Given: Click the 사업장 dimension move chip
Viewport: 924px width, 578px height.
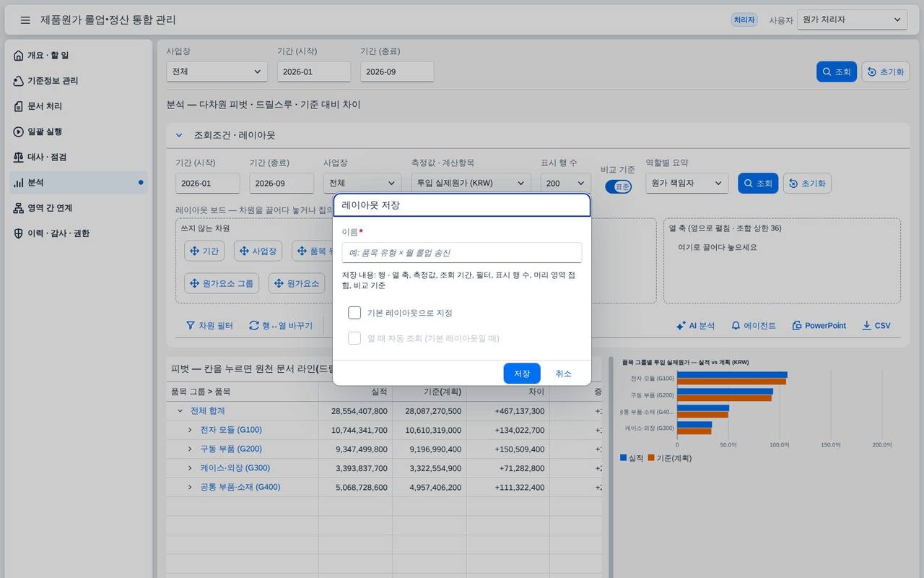Looking at the screenshot, I should tap(258, 251).
